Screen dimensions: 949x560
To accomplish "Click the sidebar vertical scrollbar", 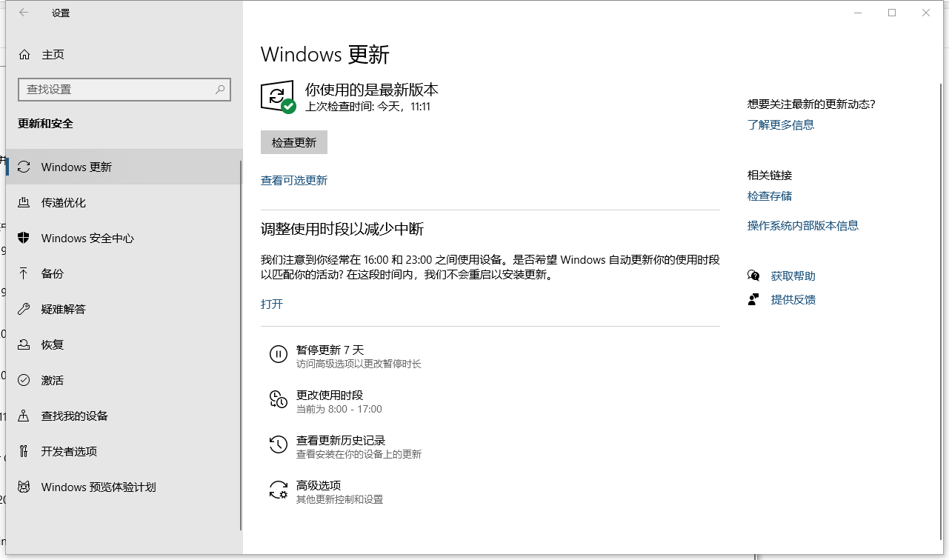I will coord(241,346).
